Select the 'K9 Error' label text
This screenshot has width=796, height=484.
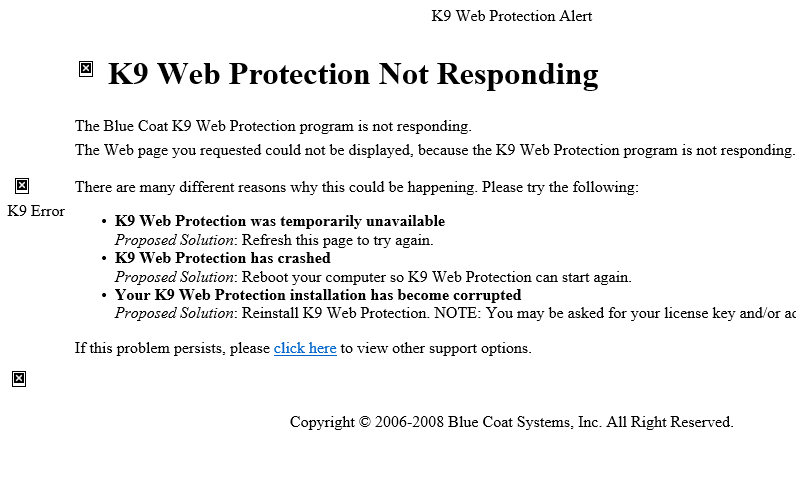click(36, 211)
